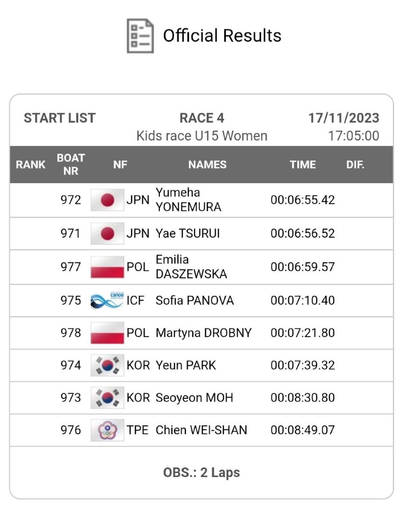Click the Japan flag beside Yae Tsurui
Image resolution: width=403 pixels, height=532 pixels.
(x=107, y=234)
